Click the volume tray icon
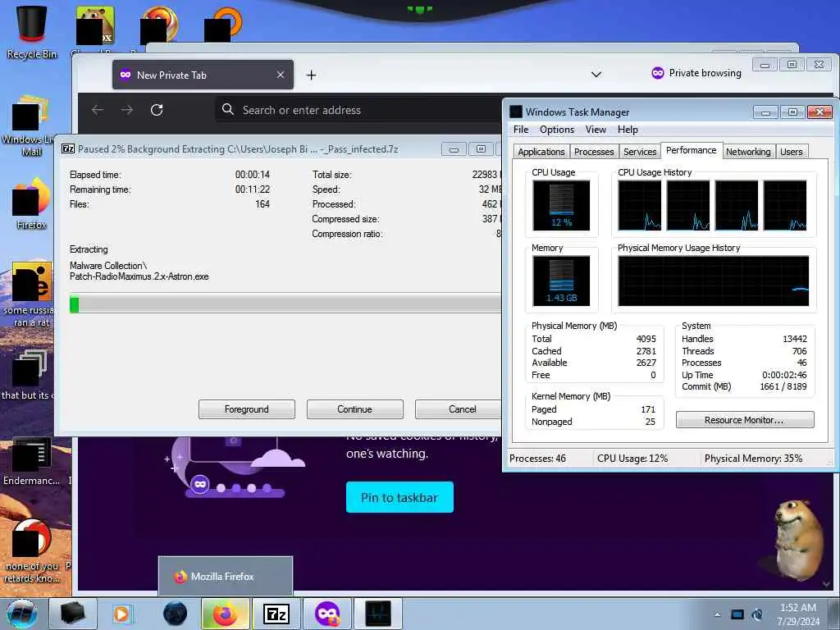Image resolution: width=840 pixels, height=630 pixels. (x=757, y=614)
